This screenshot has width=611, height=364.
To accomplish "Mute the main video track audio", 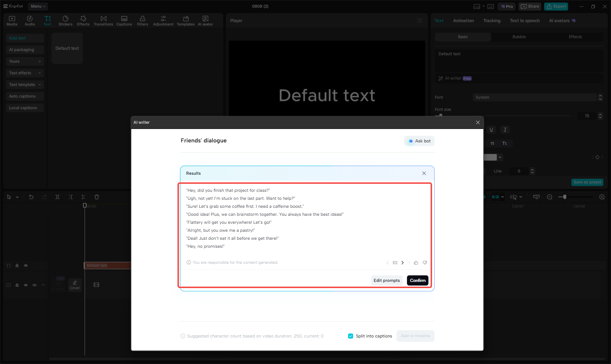I will [35, 285].
